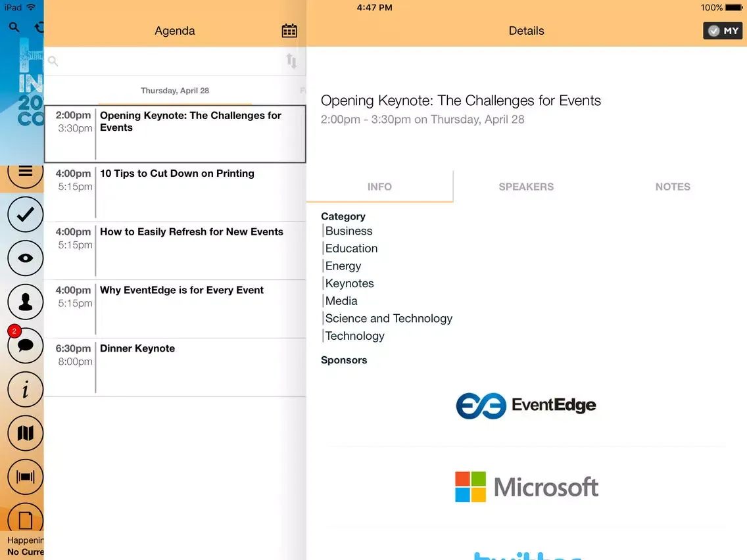Switch to the SPEAKERS tab
The image size is (747, 560).
click(526, 187)
